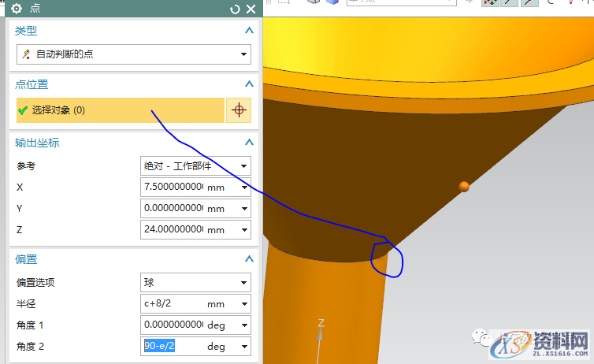Open 角度 1 value options arrow
Image resolution: width=594 pixels, height=364 pixels.
click(244, 325)
